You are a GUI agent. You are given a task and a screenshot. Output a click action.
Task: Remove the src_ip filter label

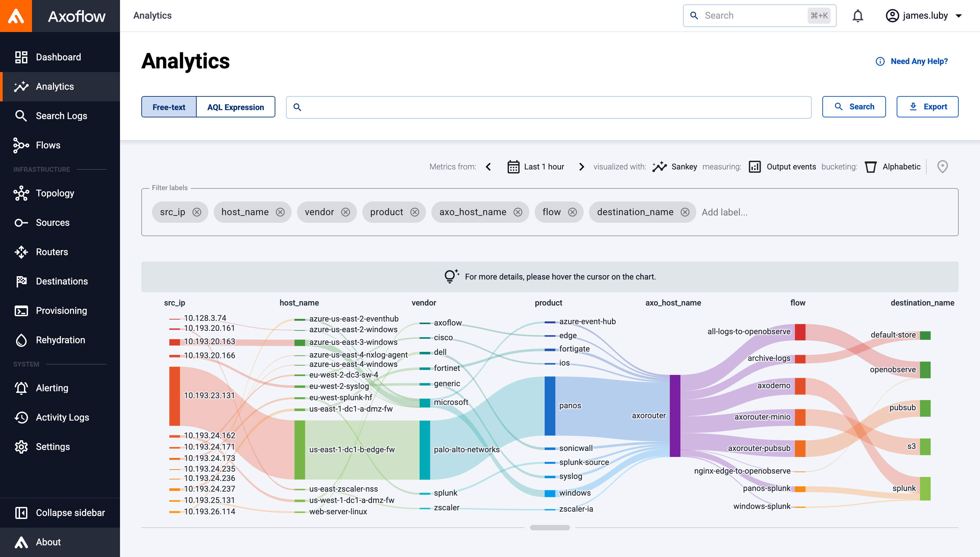click(x=196, y=212)
